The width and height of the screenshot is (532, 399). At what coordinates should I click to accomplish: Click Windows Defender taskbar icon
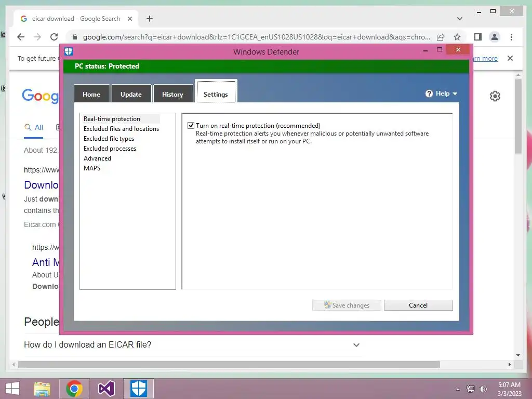[x=139, y=389]
